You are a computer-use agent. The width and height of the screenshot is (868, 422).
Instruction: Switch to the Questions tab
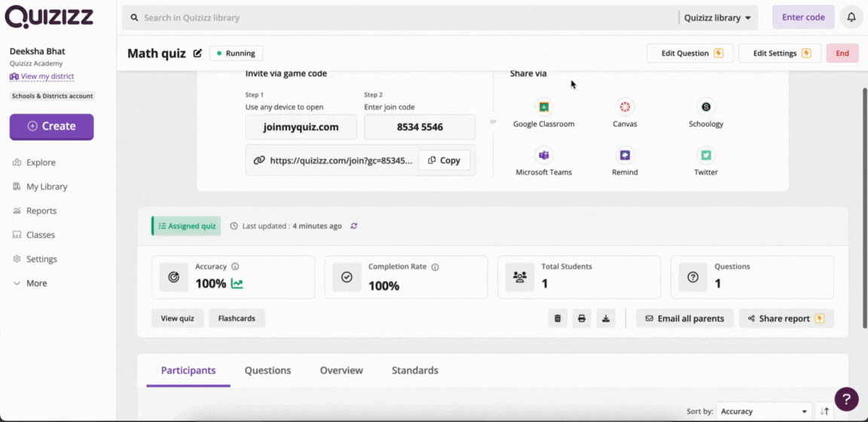click(268, 371)
